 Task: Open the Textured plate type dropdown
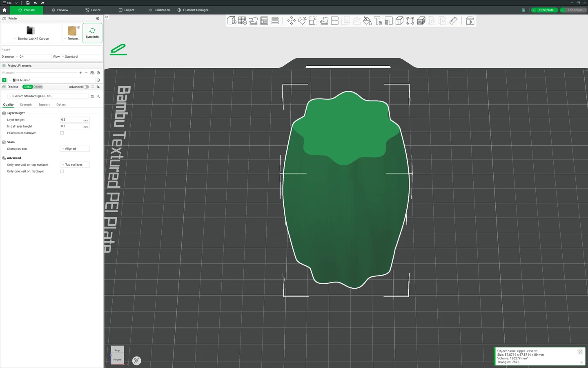tap(71, 39)
